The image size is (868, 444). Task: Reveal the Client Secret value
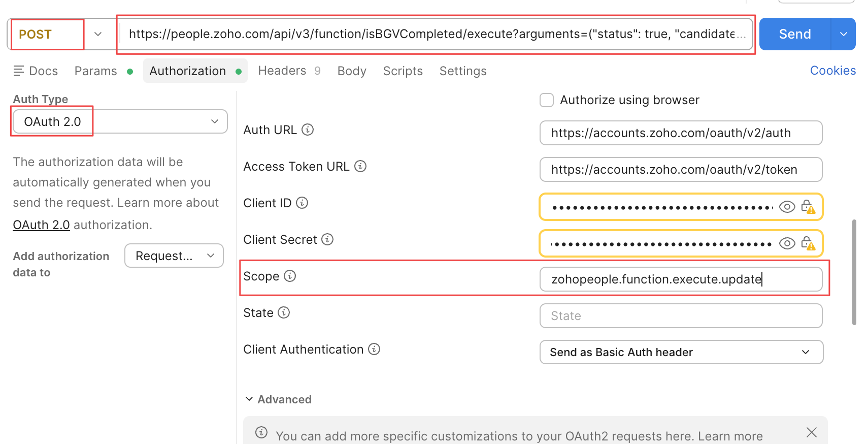787,243
